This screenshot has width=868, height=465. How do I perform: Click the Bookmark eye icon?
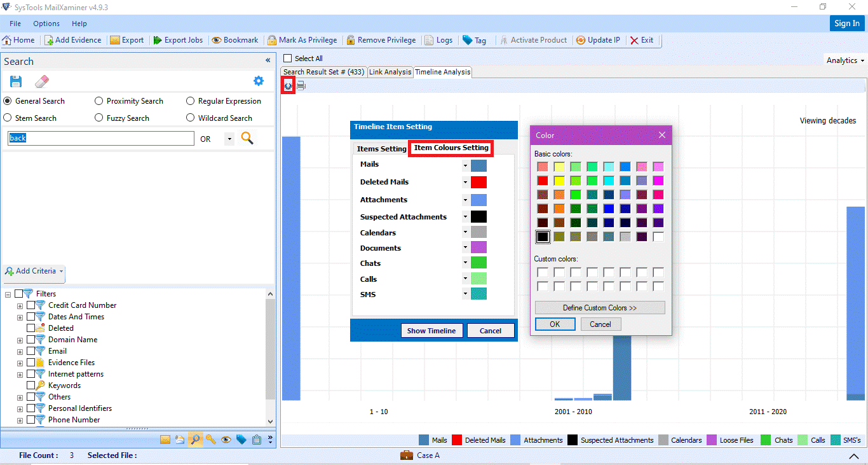point(217,40)
